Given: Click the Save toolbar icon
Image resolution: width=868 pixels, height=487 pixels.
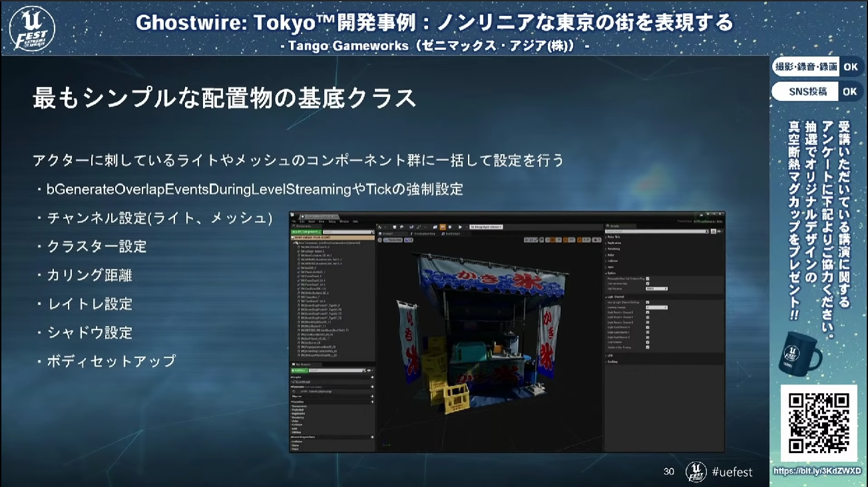Looking at the screenshot, I should pos(395,226).
